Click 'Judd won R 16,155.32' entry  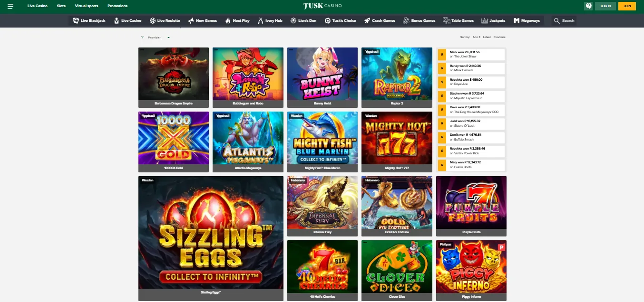tap(471, 124)
